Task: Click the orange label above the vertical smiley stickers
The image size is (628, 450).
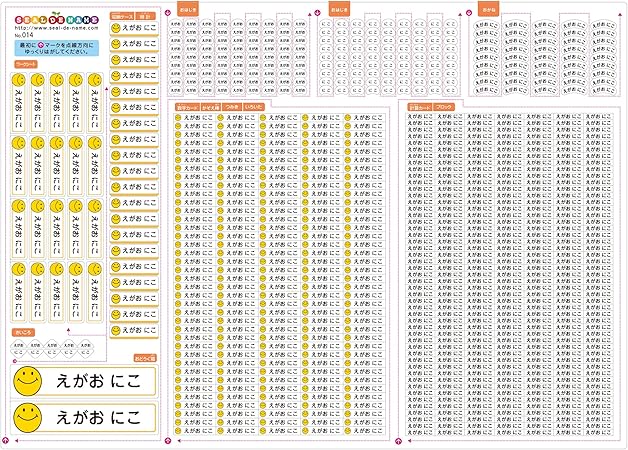Action: 26,64
